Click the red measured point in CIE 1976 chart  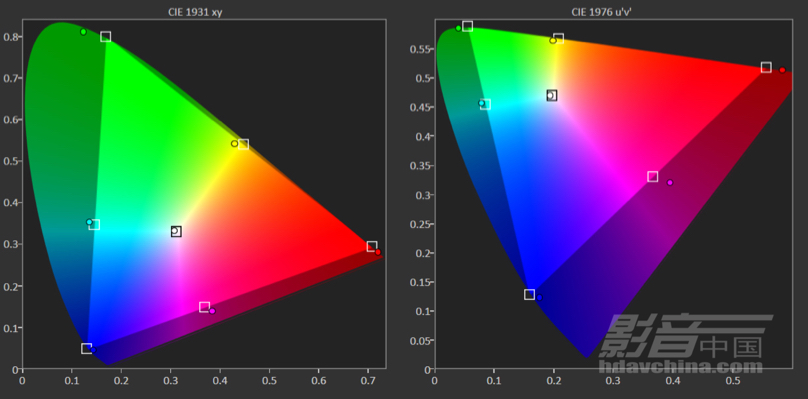(782, 70)
